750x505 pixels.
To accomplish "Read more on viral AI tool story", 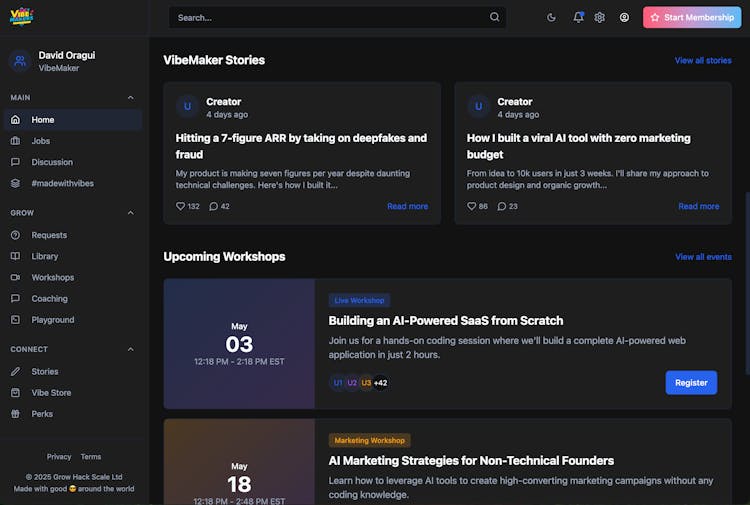I will coord(699,206).
